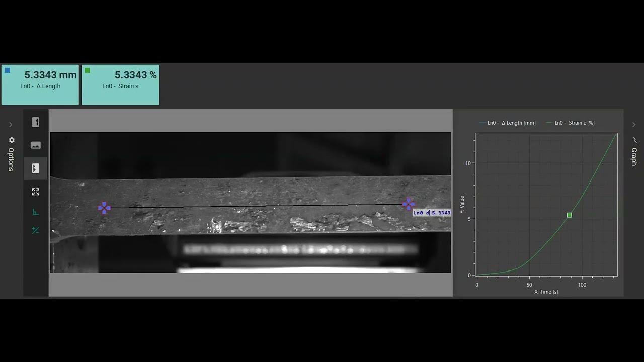Toggle the Ln0 - Δ Length [mm] legend entry
This screenshot has height=362, width=644.
[x=508, y=123]
